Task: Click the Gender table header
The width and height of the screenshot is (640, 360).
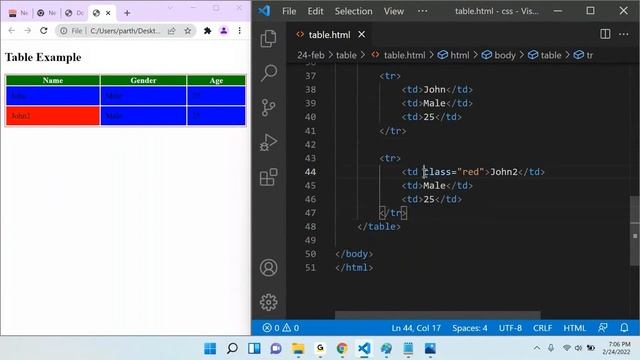Action: tap(143, 80)
